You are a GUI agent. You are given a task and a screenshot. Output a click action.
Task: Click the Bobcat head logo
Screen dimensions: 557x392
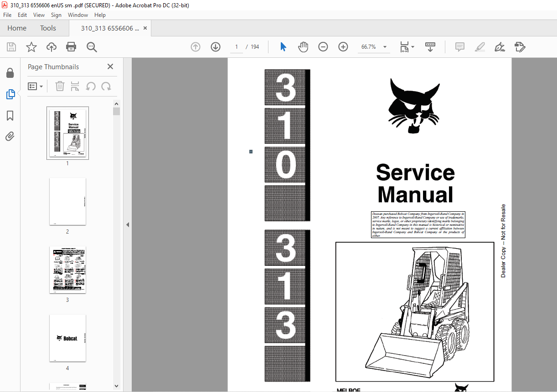tap(414, 106)
